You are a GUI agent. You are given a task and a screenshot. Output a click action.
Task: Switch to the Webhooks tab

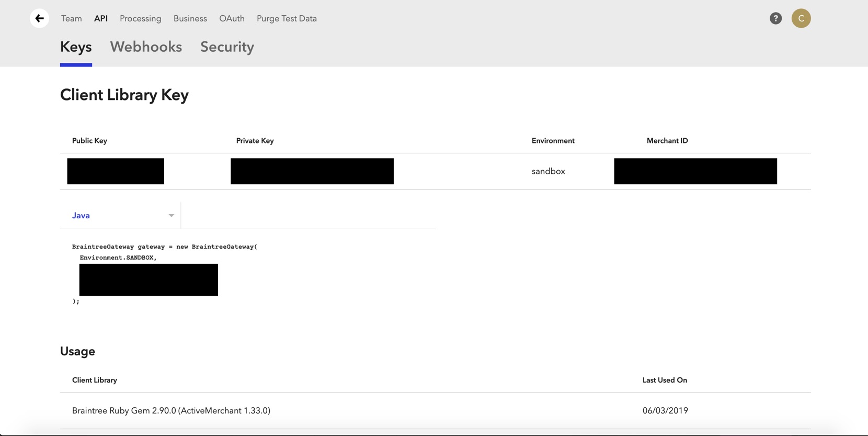point(146,47)
